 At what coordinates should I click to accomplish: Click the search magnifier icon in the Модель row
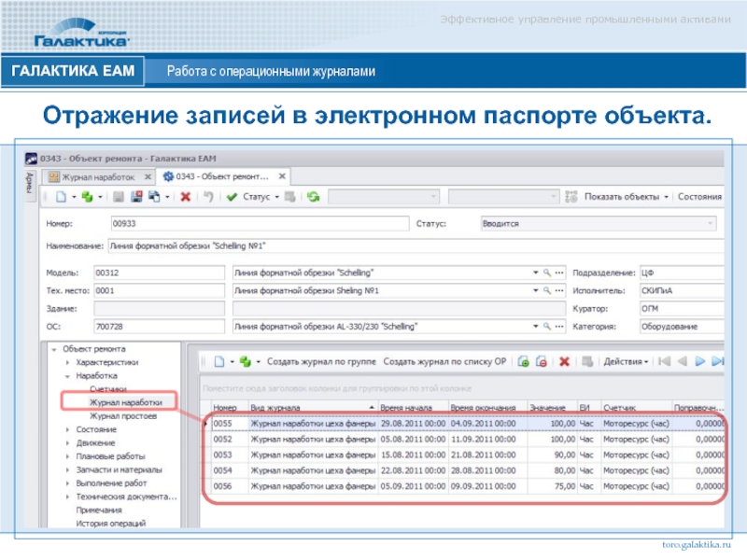548,272
